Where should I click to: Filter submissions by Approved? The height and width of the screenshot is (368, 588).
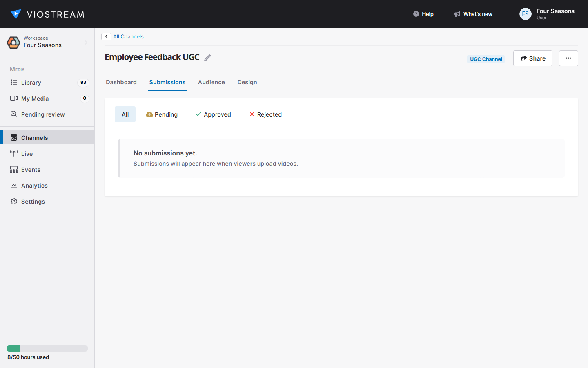tap(213, 114)
